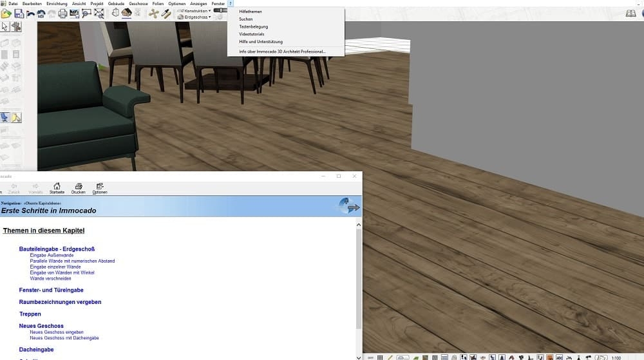Select the yellow material tool in sidebar
The width and height of the screenshot is (644, 360).
[16, 117]
